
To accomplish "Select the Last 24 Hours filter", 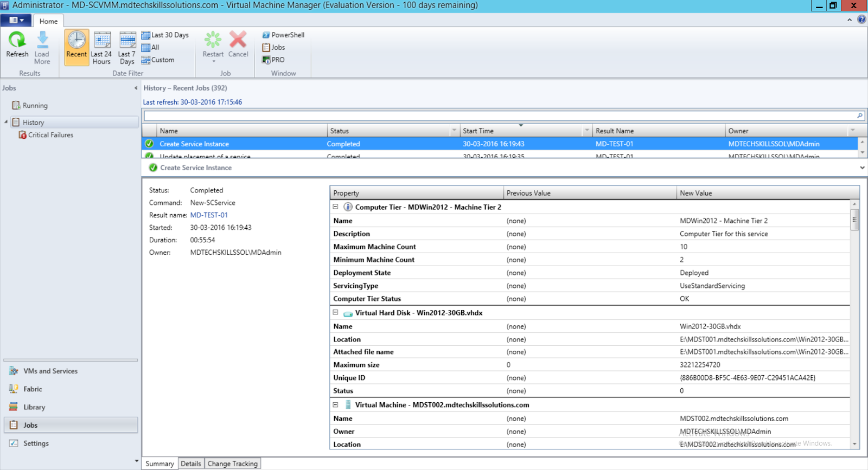I will pos(101,47).
